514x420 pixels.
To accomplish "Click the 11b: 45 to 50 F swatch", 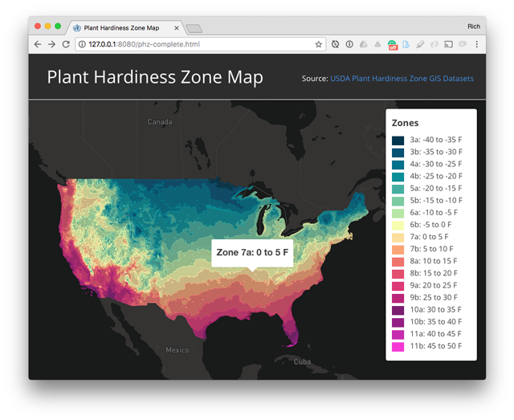I will (398, 347).
